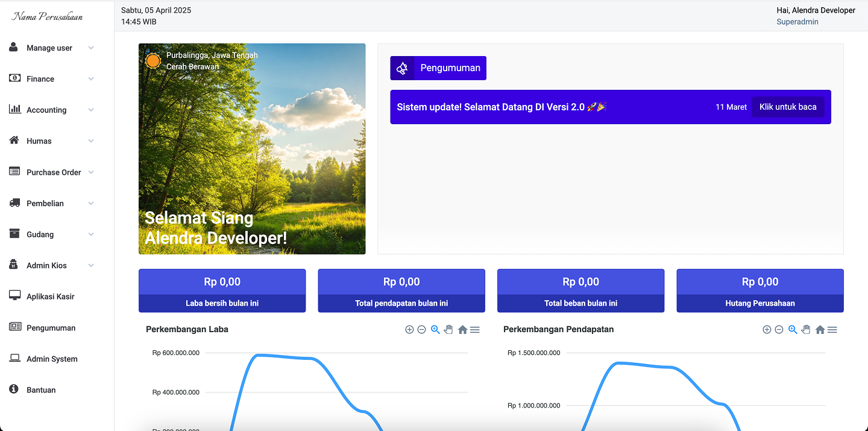The width and height of the screenshot is (868, 431).
Task: Select the Accounting menu label
Action: coord(46,110)
